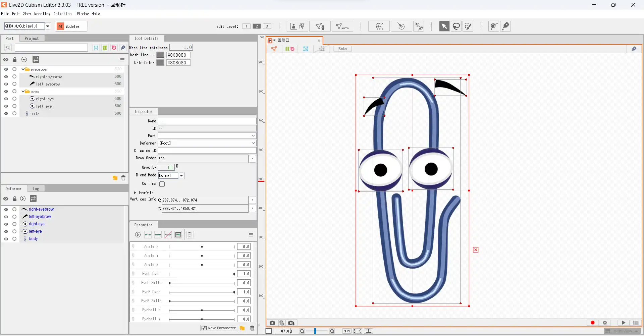Enable the Culling checkbox
Viewport: 644px width, 336px height.
click(x=162, y=184)
